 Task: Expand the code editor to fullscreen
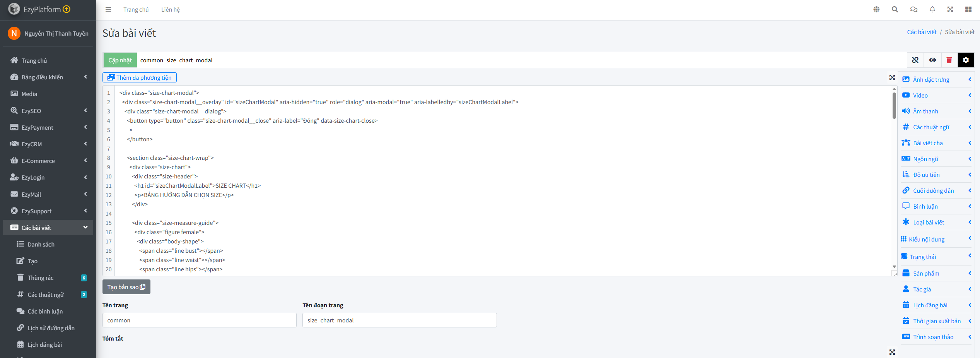[x=892, y=78]
